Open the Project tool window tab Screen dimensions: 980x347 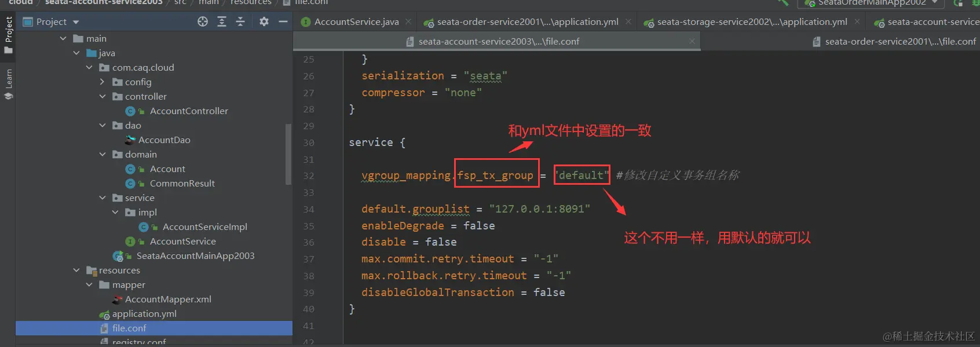8,35
